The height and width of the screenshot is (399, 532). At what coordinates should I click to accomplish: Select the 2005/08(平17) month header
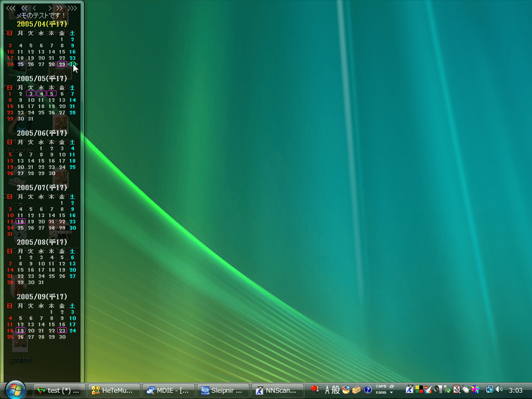click(x=42, y=242)
